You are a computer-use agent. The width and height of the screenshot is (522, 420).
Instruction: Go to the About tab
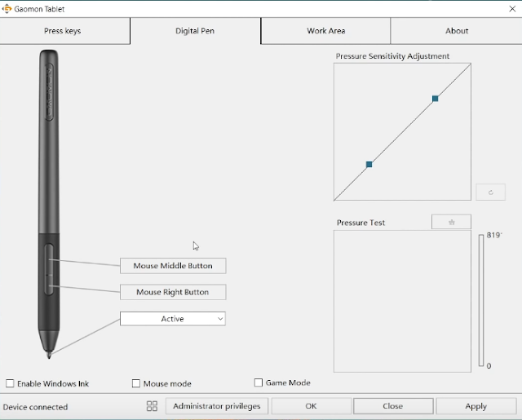pyautogui.click(x=457, y=31)
